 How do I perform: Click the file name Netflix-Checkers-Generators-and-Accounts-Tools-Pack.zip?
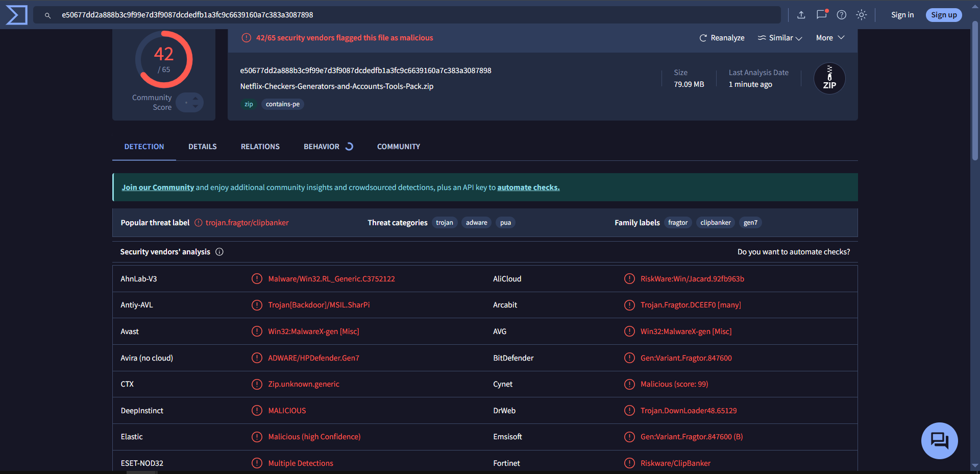pos(337,86)
